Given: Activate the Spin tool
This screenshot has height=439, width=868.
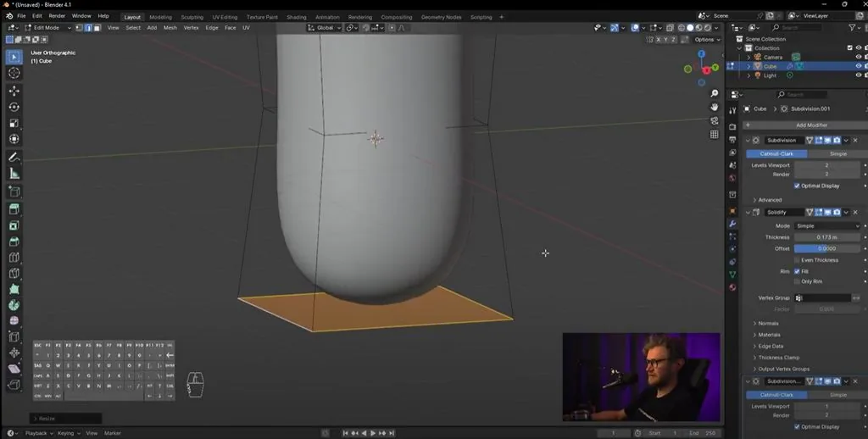Looking at the screenshot, I should [x=14, y=305].
